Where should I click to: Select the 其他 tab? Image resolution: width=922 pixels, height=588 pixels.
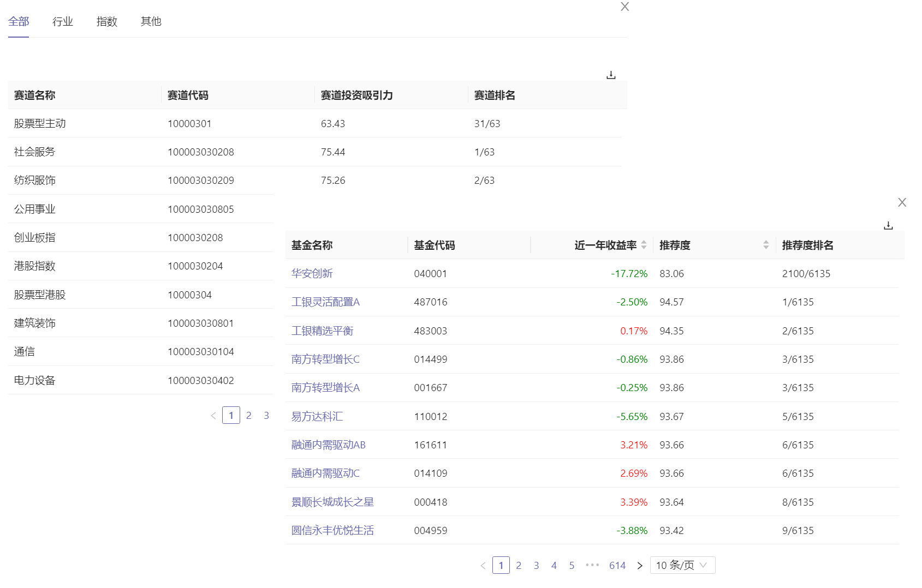coord(151,21)
